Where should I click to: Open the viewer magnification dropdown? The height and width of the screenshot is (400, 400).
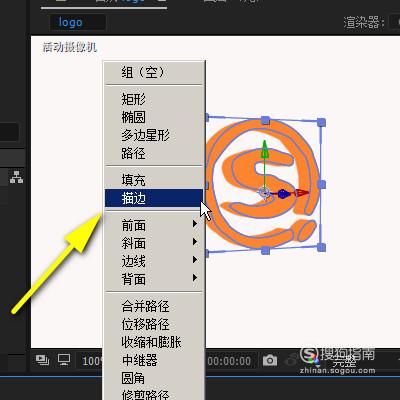coord(91,361)
